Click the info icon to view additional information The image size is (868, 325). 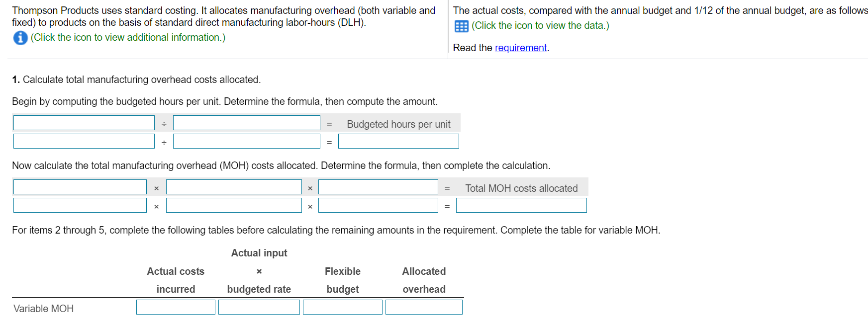(x=20, y=37)
